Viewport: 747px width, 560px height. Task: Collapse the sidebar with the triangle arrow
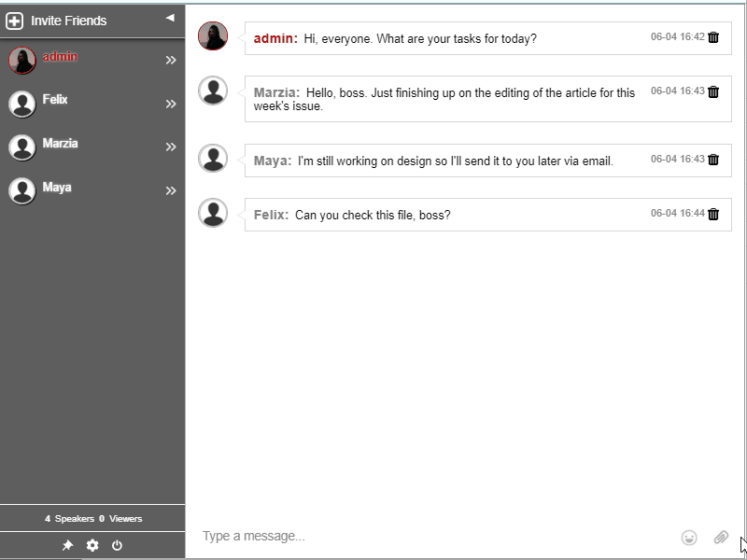[x=170, y=18]
